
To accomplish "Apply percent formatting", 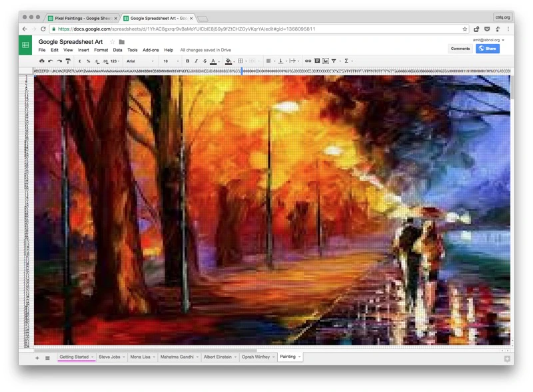I will pos(89,61).
